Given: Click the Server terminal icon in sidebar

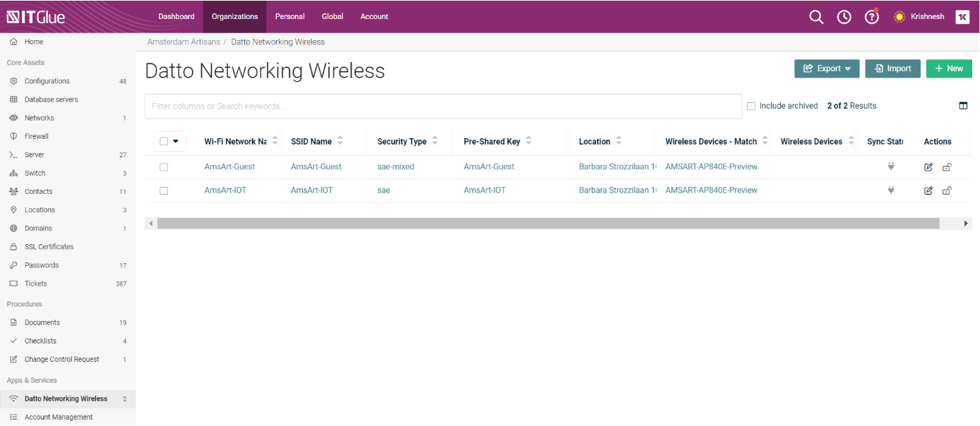Looking at the screenshot, I should coord(13,154).
